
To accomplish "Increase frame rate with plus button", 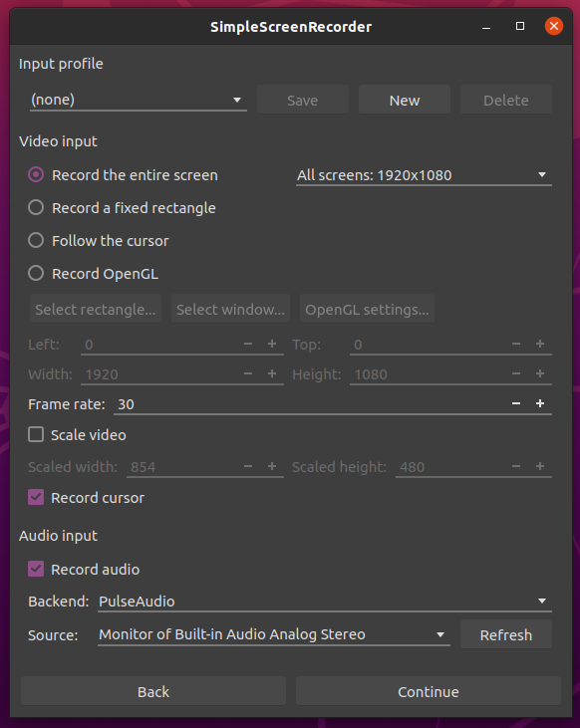I will coord(539,404).
